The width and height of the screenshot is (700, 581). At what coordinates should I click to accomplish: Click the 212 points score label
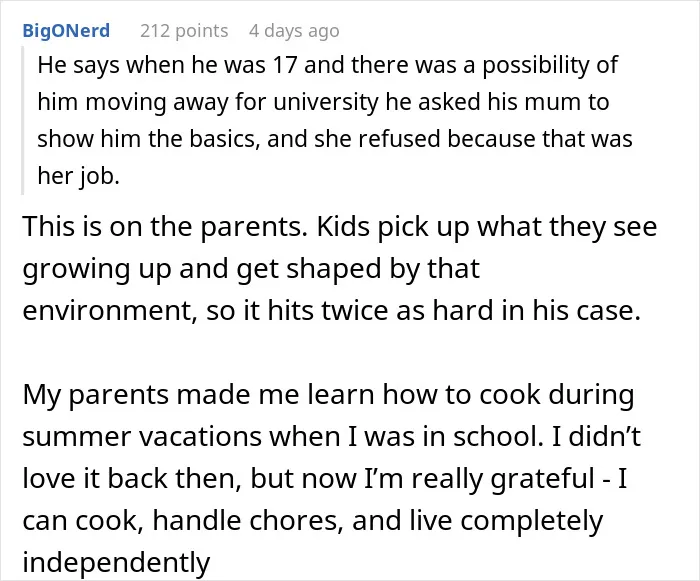184,31
